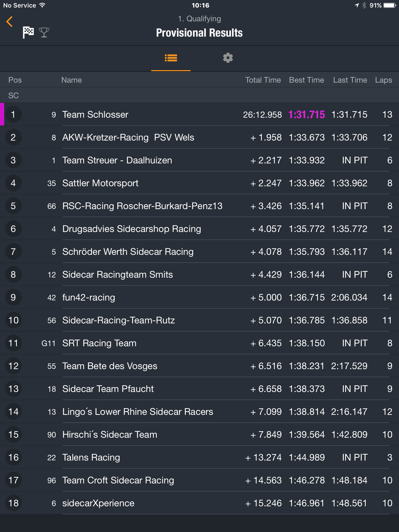
Task: Select the checkered flag icon
Action: click(28, 32)
